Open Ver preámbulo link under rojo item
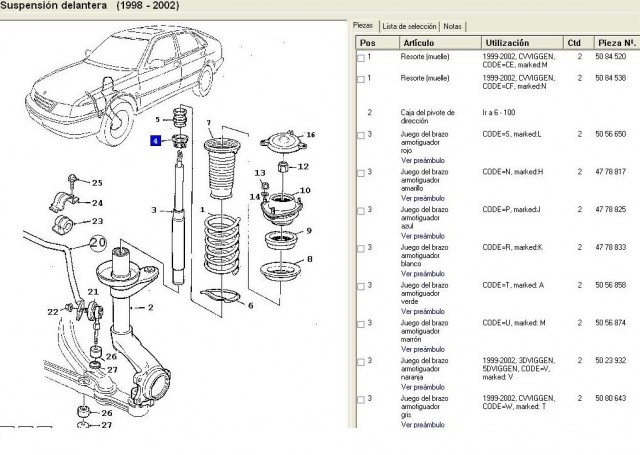The image size is (640, 455). (422, 160)
